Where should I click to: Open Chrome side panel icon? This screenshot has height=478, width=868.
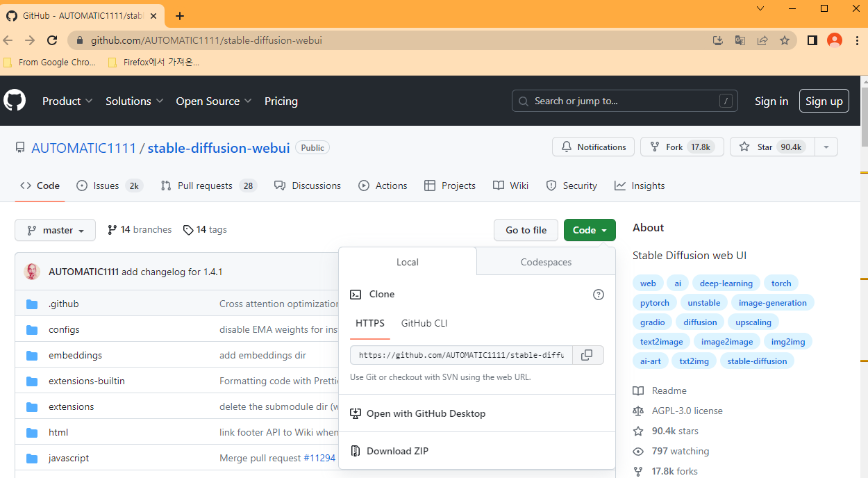(x=812, y=40)
